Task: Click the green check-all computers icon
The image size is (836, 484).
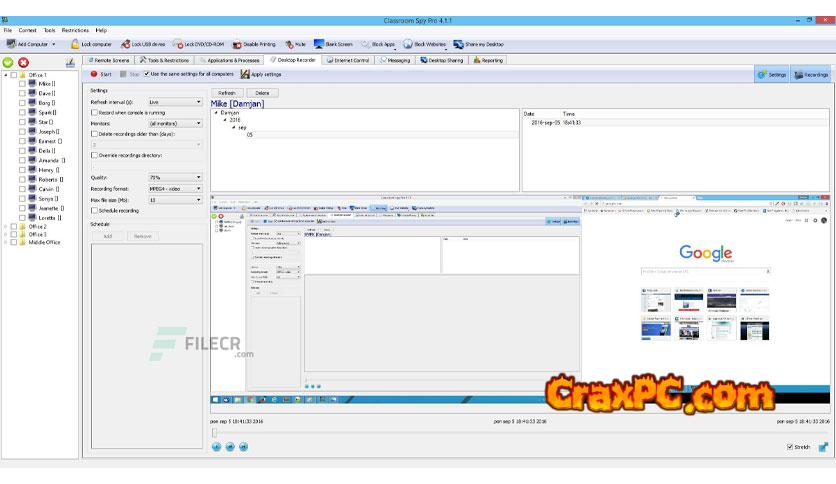Action: pos(9,62)
